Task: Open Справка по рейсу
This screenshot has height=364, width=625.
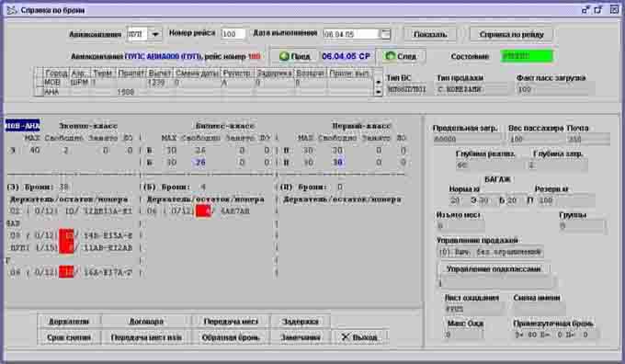Action: [511, 34]
